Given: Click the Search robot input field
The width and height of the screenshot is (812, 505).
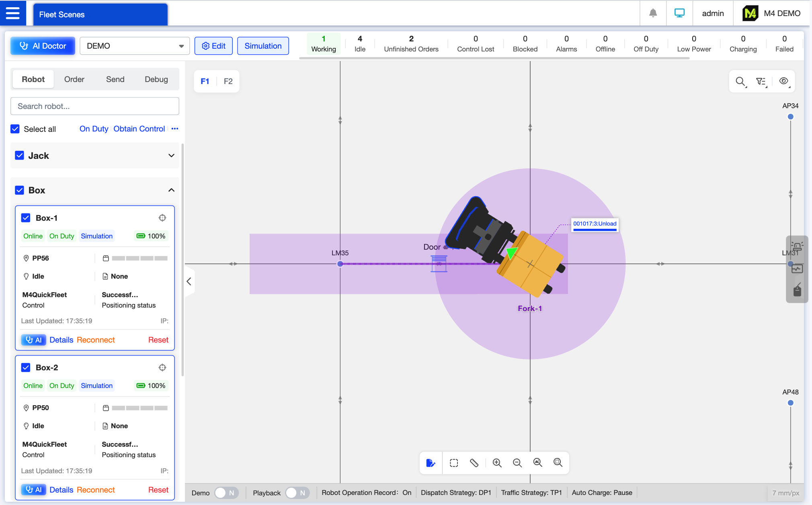Looking at the screenshot, I should click(x=95, y=106).
